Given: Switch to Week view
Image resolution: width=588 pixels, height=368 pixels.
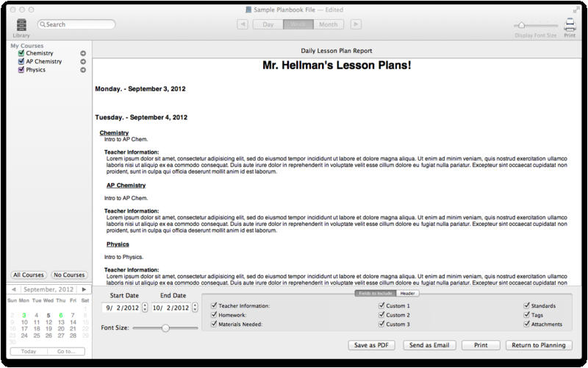Looking at the screenshot, I should click(298, 24).
